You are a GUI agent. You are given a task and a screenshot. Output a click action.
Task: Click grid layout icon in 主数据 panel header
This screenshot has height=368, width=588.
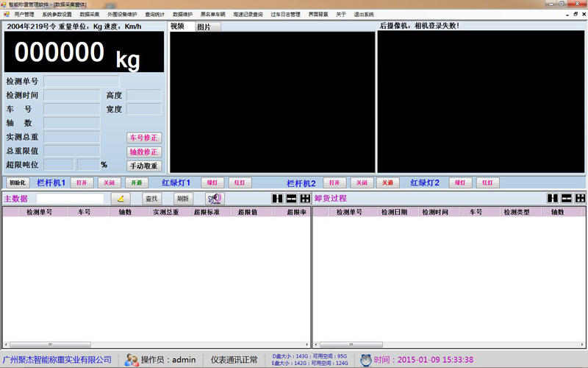305,199
